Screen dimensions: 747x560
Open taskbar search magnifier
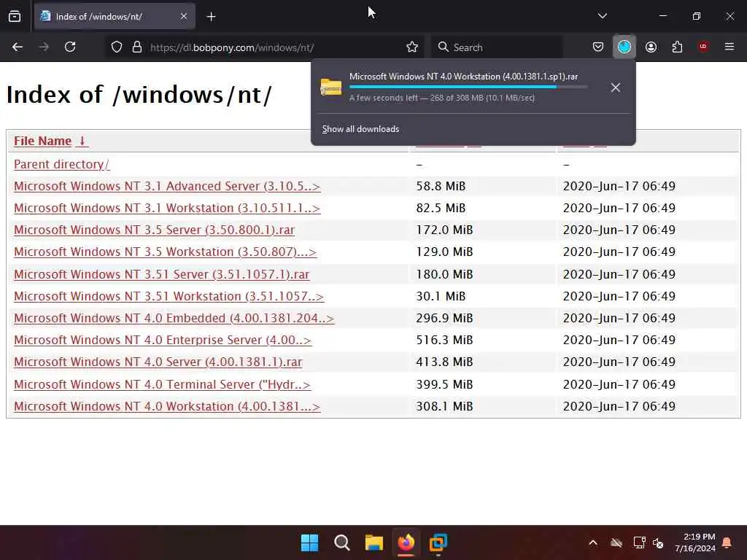pyautogui.click(x=341, y=542)
